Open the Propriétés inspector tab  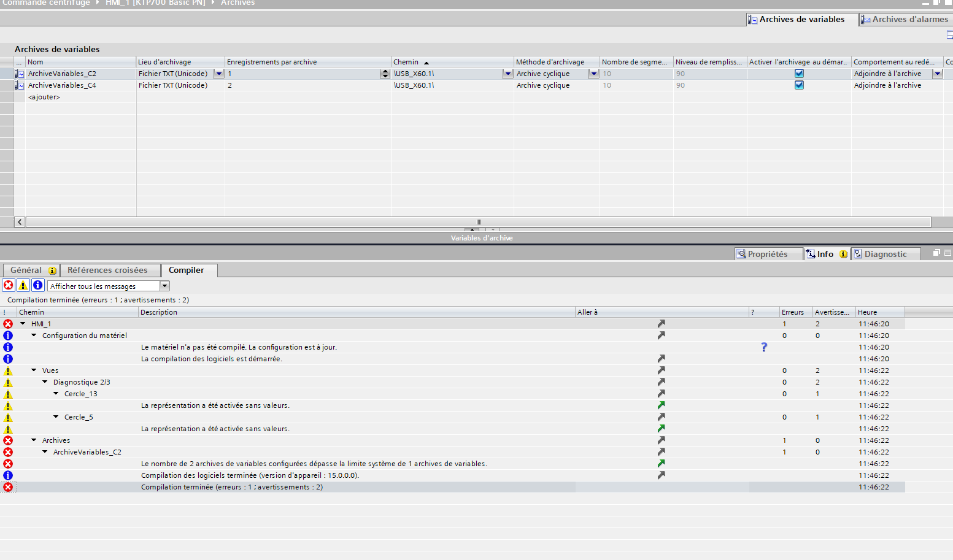click(767, 254)
